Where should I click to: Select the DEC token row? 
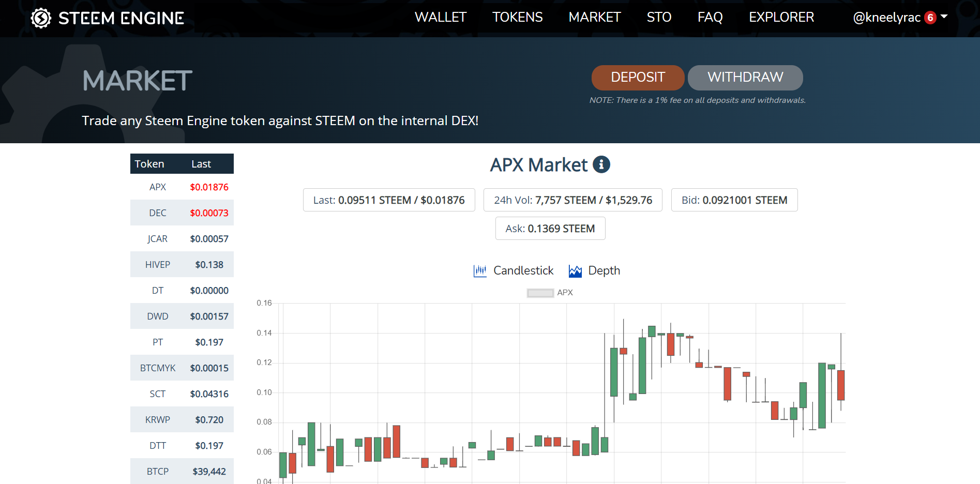pos(182,213)
